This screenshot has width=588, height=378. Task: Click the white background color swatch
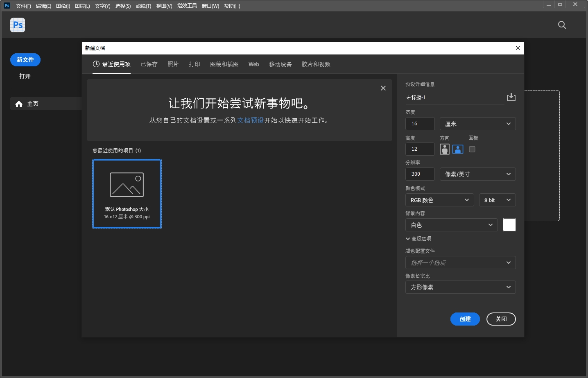(x=509, y=225)
